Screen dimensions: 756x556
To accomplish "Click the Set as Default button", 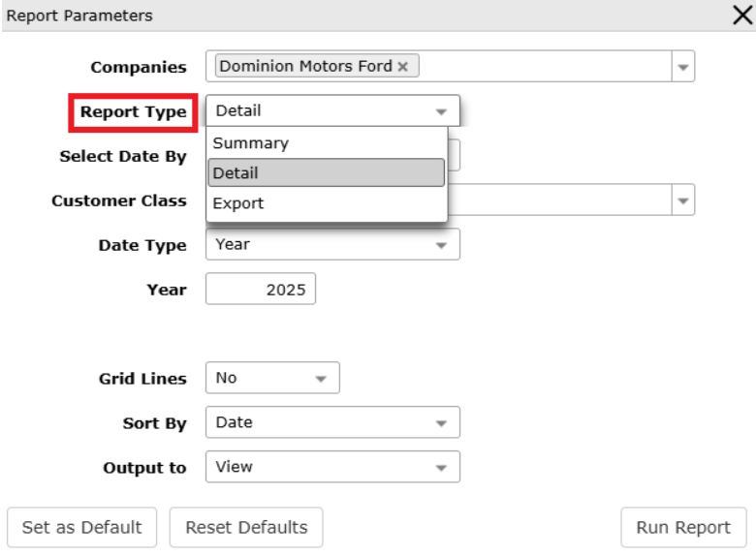I will click(x=82, y=527).
